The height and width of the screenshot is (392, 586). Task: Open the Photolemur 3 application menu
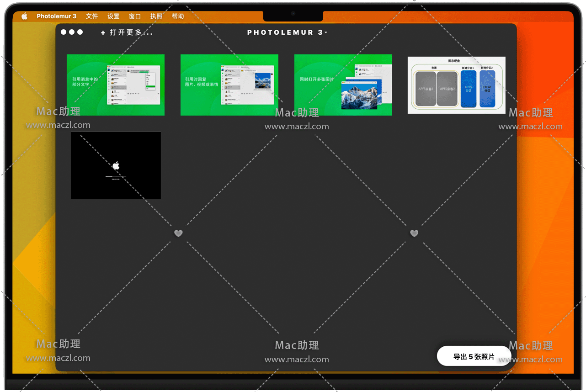[x=57, y=16]
